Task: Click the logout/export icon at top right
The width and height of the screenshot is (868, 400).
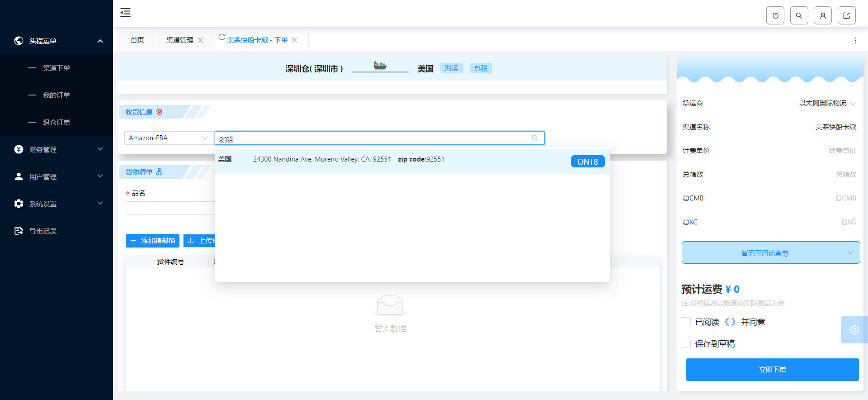Action: click(846, 15)
